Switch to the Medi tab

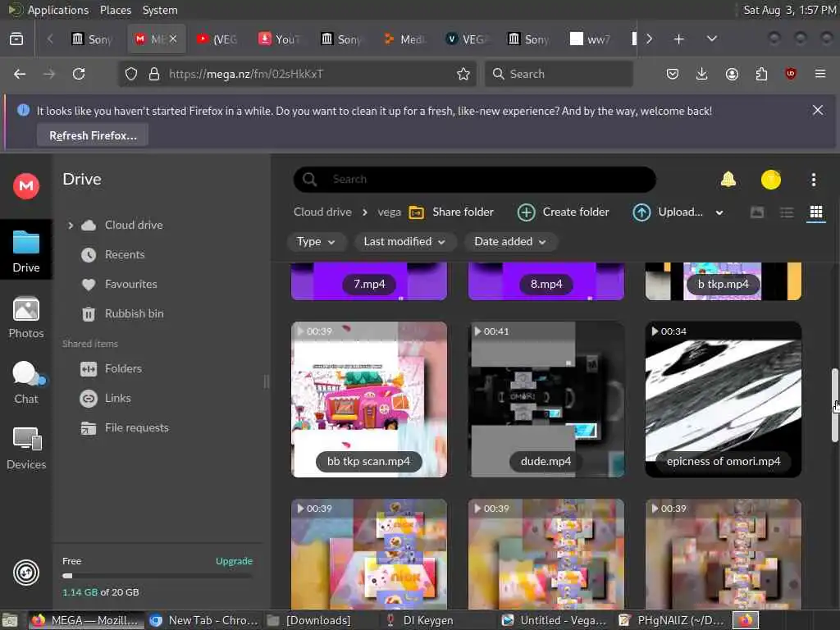coord(404,39)
